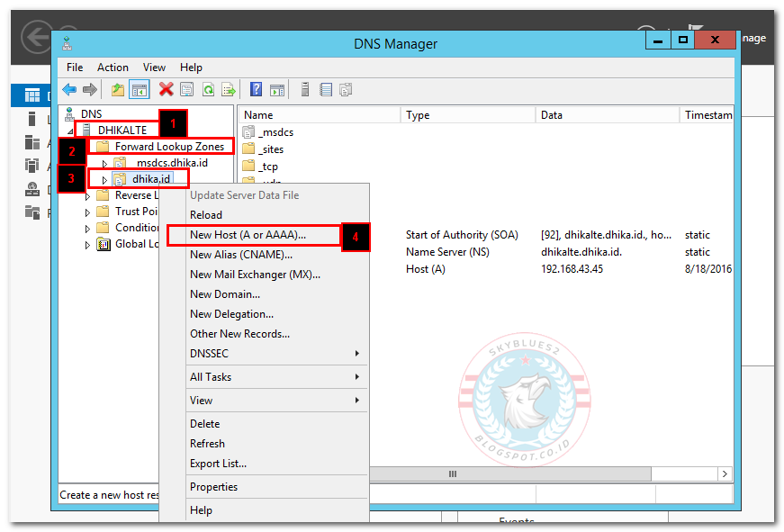
Task: Open Help using the question mark toolbar icon
Action: 257,89
